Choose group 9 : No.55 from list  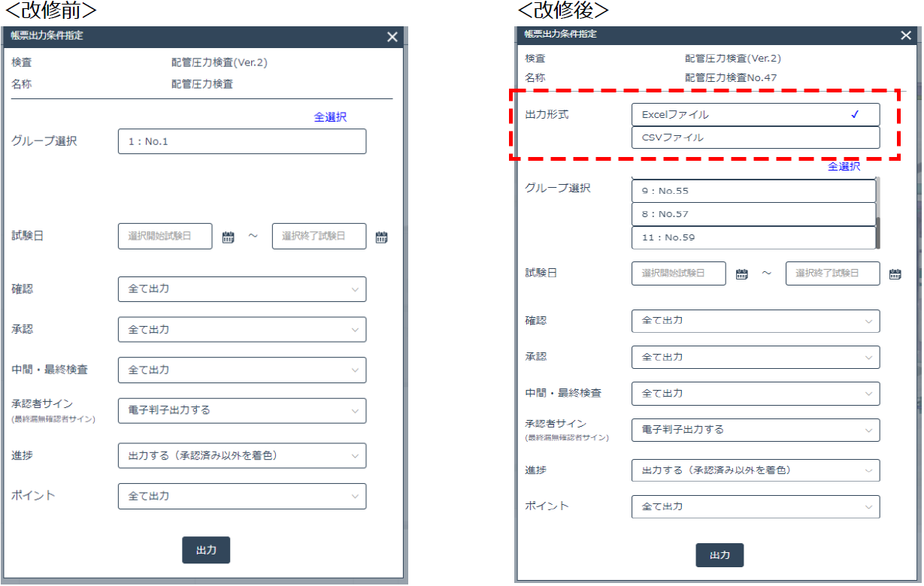pos(753,191)
